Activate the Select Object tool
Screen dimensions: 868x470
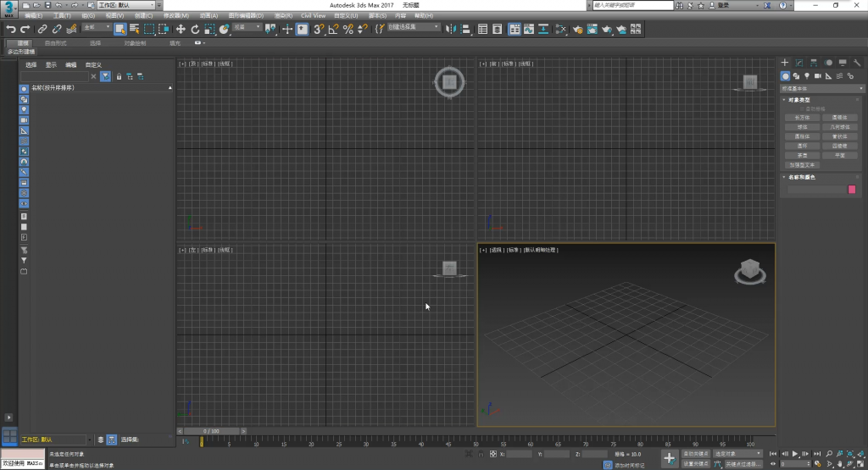point(120,30)
